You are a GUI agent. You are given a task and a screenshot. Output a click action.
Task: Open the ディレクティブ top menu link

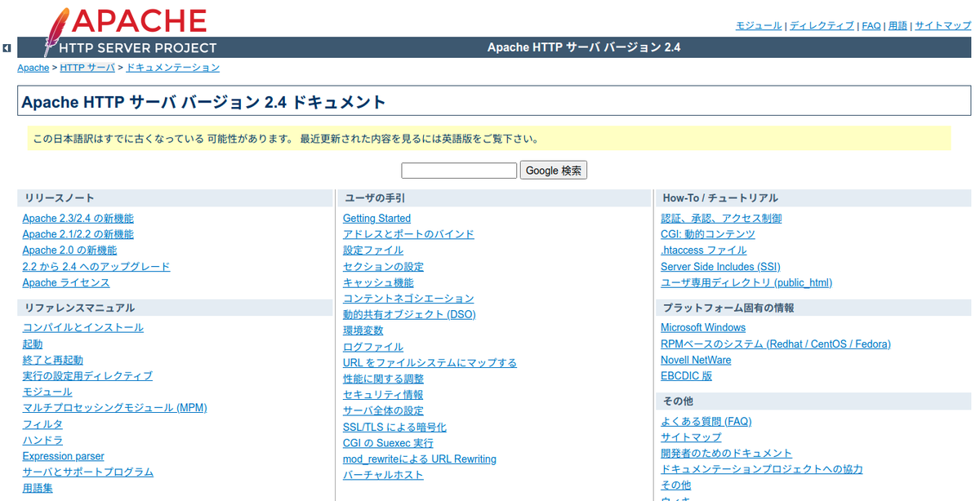click(822, 26)
